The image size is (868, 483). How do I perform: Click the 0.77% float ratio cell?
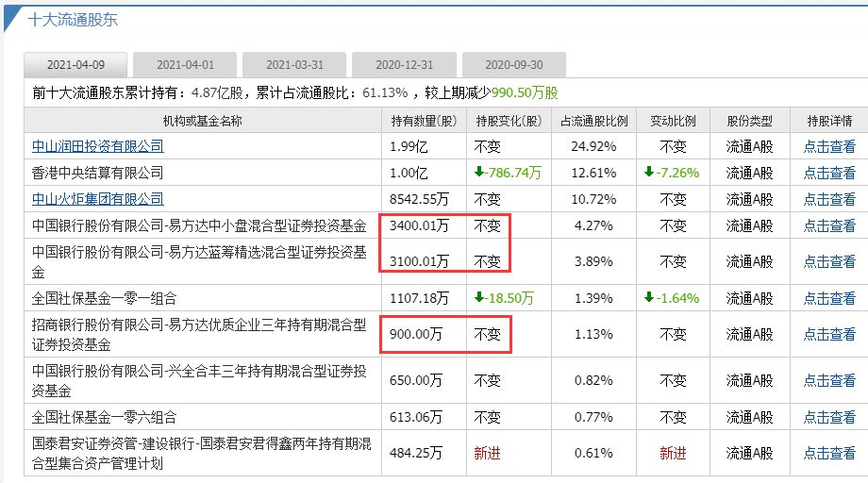pyautogui.click(x=594, y=417)
